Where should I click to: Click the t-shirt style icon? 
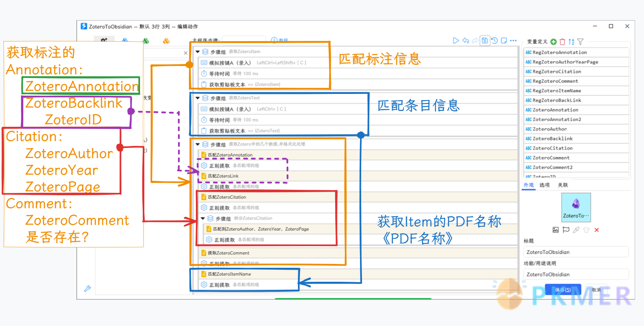pyautogui.click(x=586, y=230)
